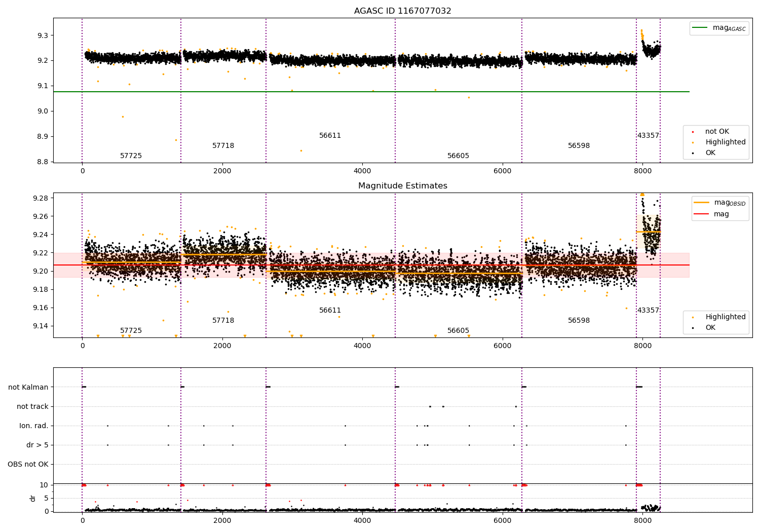Click x-axis tick 6000 in middle plot
Image resolution: width=760 pixels, height=532 pixels.
pos(503,346)
